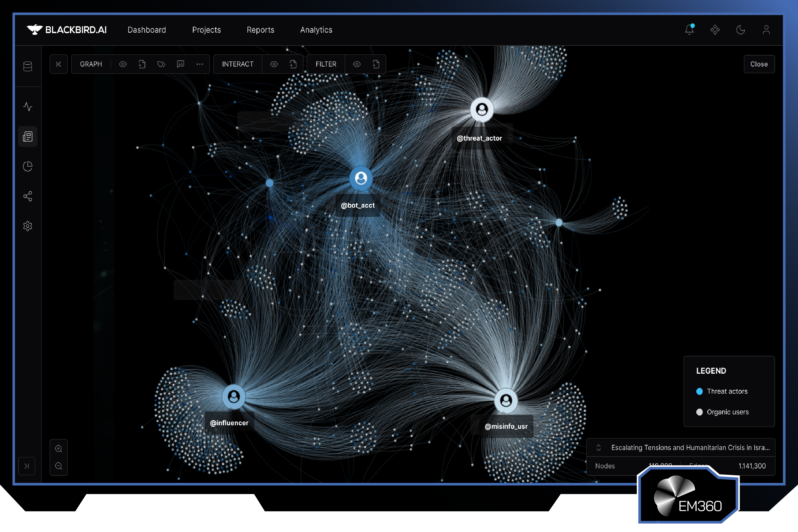Open the user profile icon

(766, 30)
